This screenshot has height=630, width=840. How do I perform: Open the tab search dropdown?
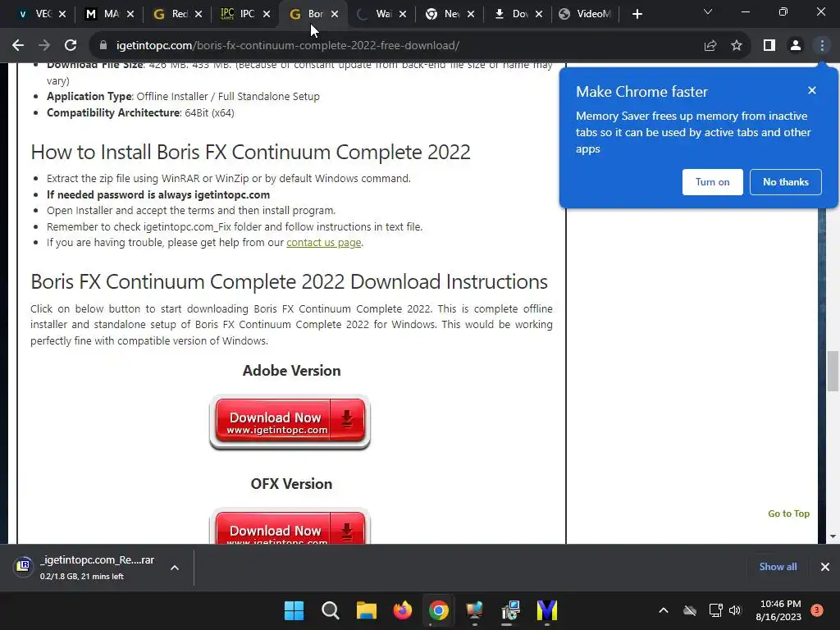pyautogui.click(x=708, y=12)
